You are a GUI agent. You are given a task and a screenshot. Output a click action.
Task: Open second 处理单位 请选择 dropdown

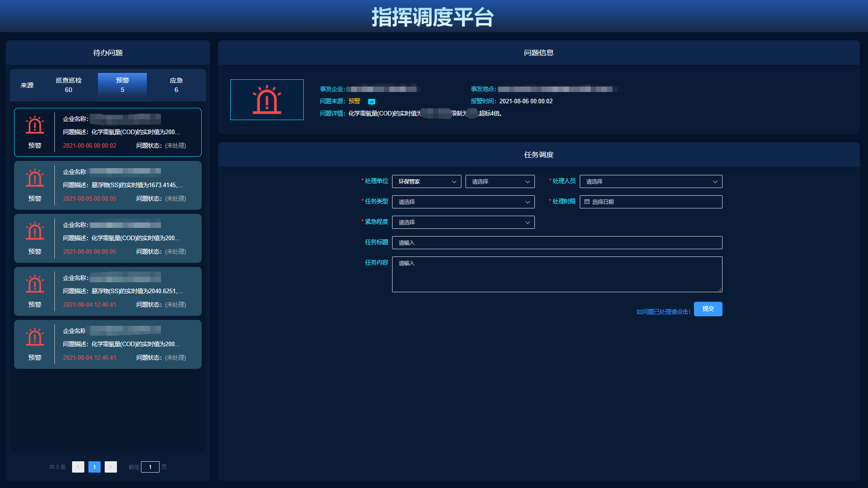(x=500, y=181)
